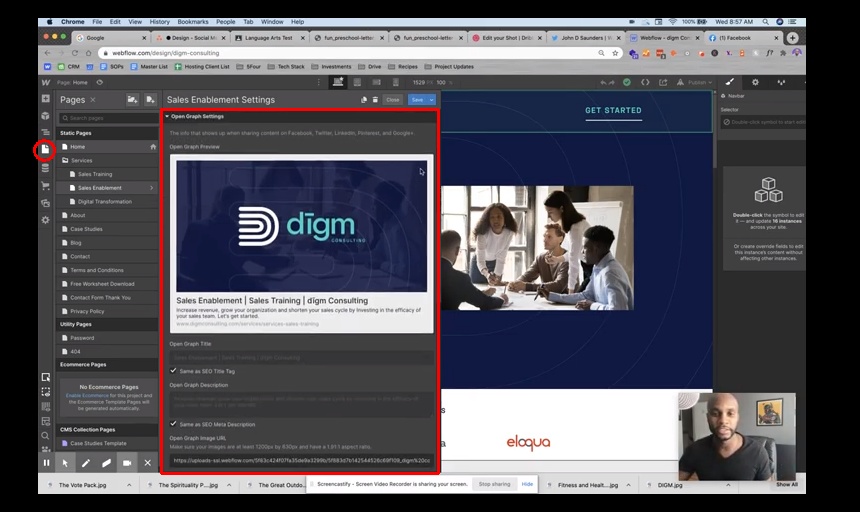Open the Ecommerce cart panel
Screen dimensions: 860x512
[46, 186]
